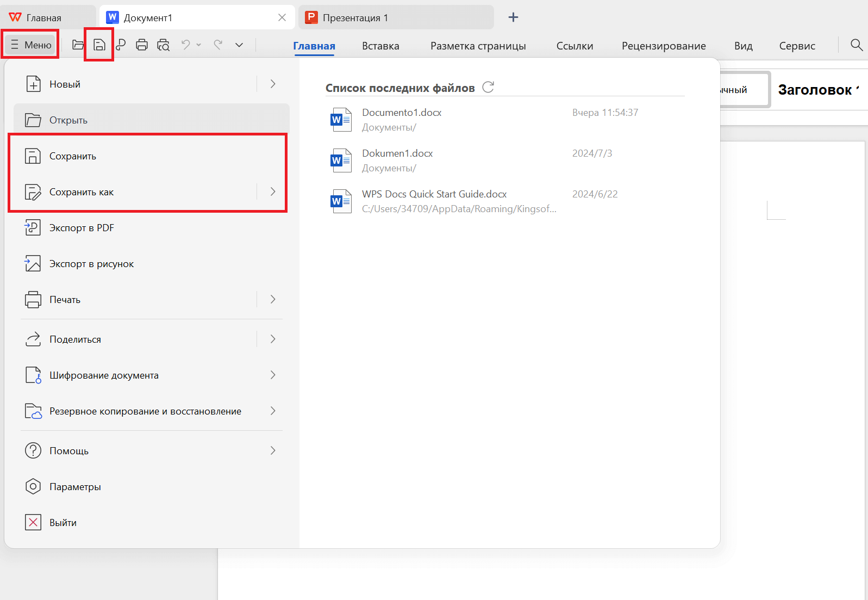Expand the Печать submenu arrow
The width and height of the screenshot is (868, 600).
[273, 299]
